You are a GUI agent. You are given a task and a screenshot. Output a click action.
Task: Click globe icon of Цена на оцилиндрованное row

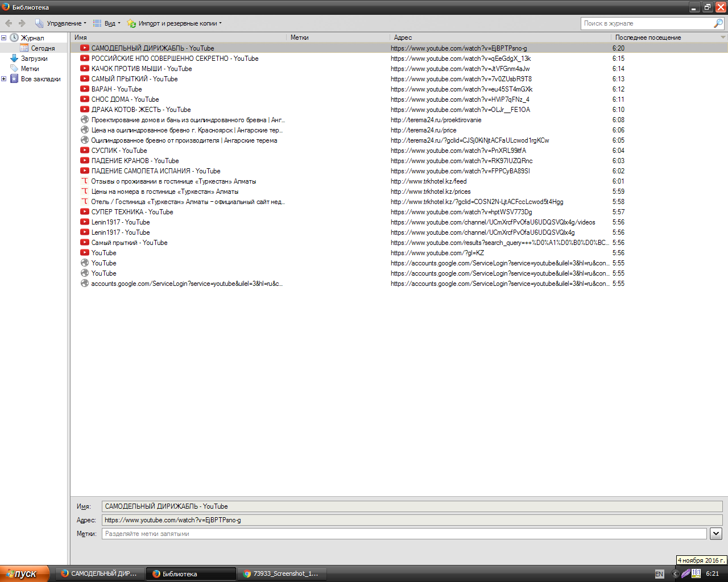click(x=85, y=130)
